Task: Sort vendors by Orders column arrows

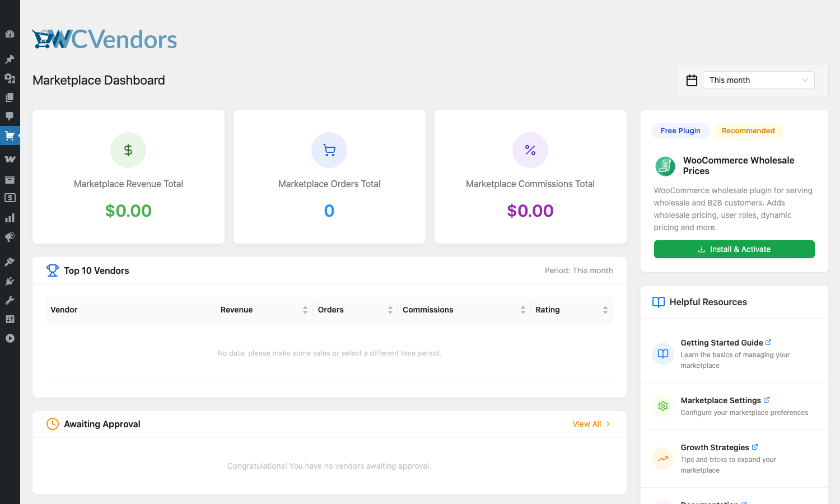Action: point(390,310)
